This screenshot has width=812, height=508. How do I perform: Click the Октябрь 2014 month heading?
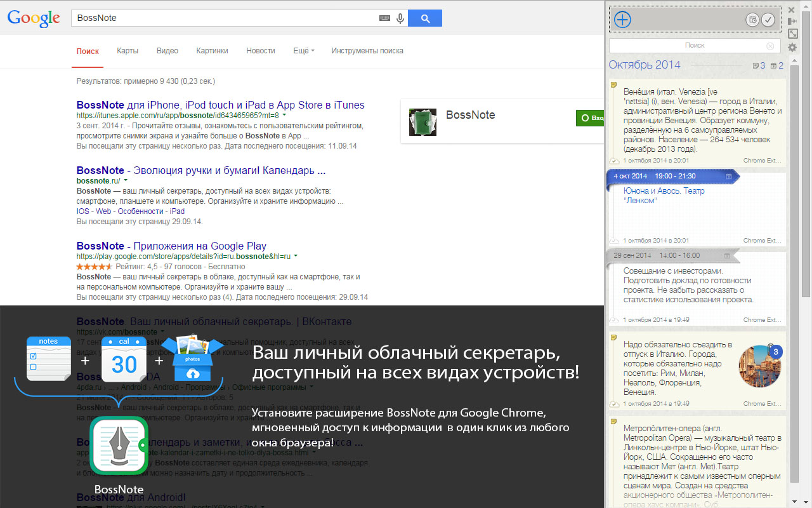pos(645,65)
